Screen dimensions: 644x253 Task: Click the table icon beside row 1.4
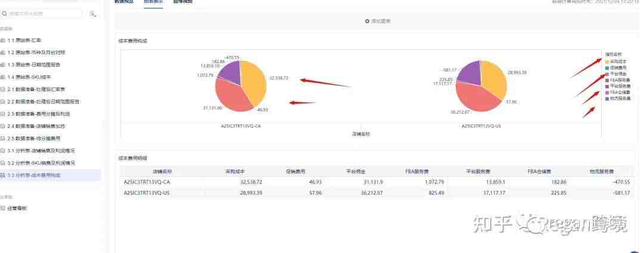(3, 77)
